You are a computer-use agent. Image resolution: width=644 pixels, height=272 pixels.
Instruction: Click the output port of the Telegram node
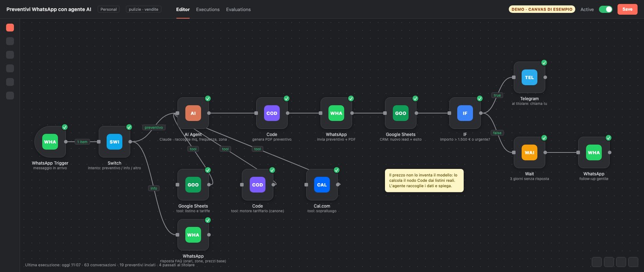tap(545, 77)
